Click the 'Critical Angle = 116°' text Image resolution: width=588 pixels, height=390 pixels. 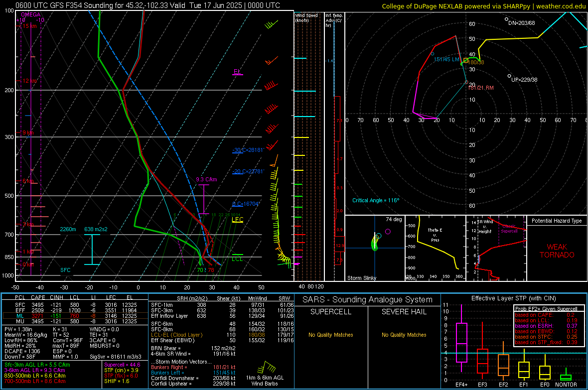point(376,200)
